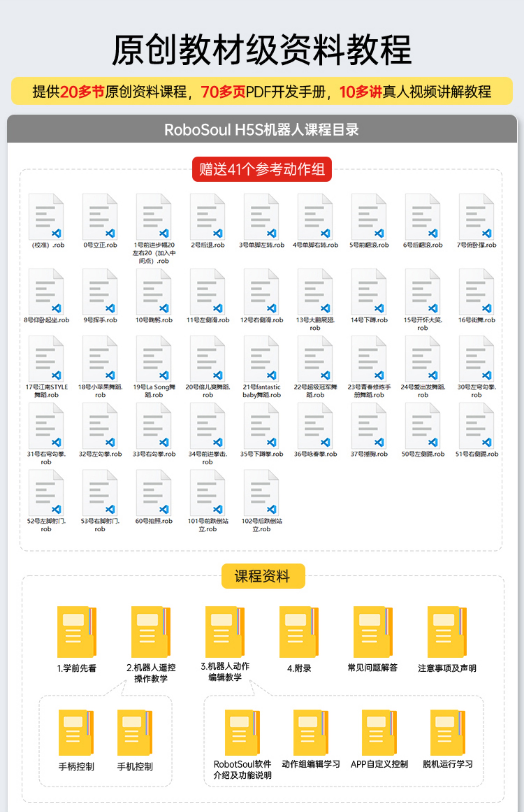524x812 pixels.
Task: Select the 101号前跌倒站立.rob file icon
Action: (x=207, y=493)
